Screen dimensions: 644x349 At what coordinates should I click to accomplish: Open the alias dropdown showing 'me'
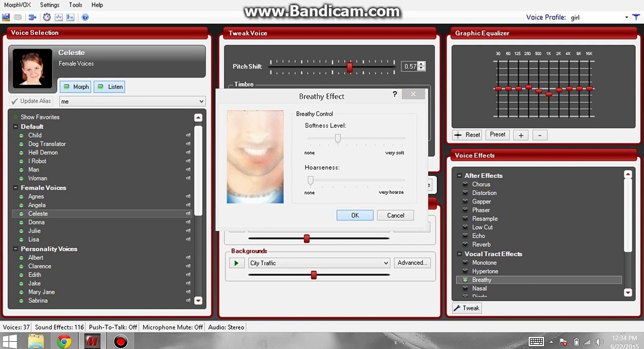(132, 101)
